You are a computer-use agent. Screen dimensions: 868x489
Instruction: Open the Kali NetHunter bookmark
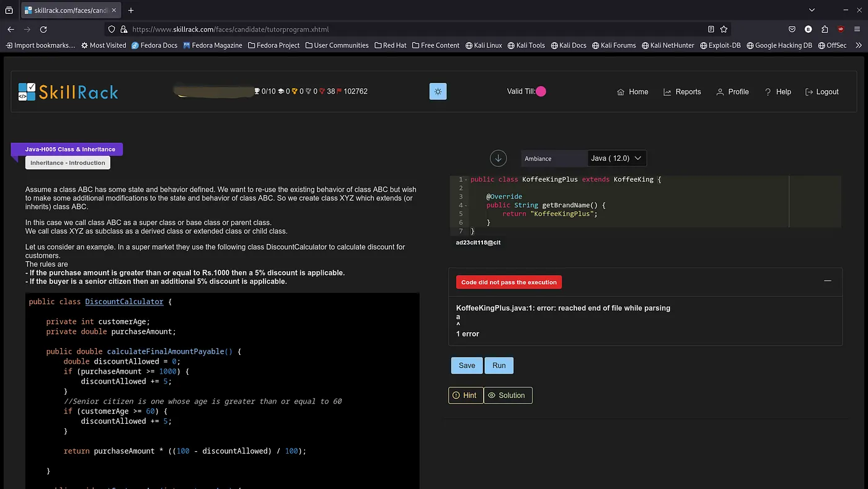coord(668,45)
